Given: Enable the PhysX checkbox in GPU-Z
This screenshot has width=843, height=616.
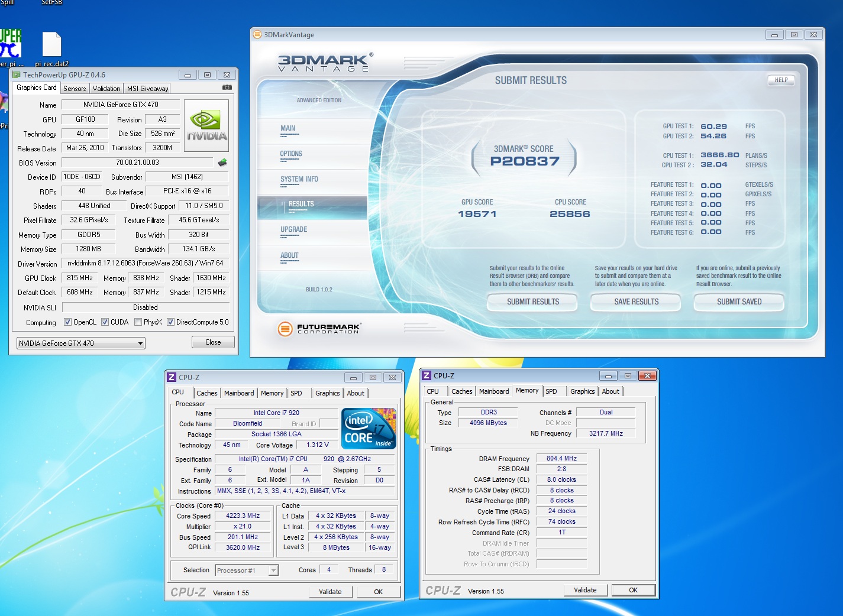Looking at the screenshot, I should tap(138, 322).
